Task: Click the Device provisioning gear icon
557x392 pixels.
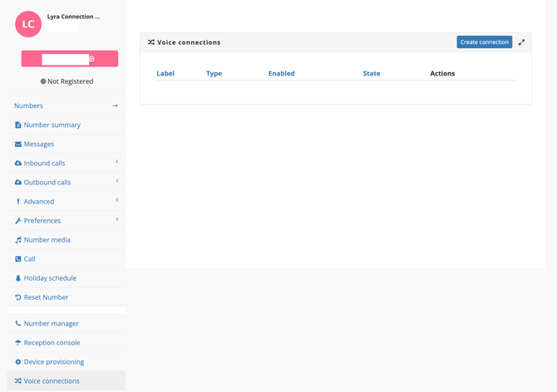Action: [18, 362]
